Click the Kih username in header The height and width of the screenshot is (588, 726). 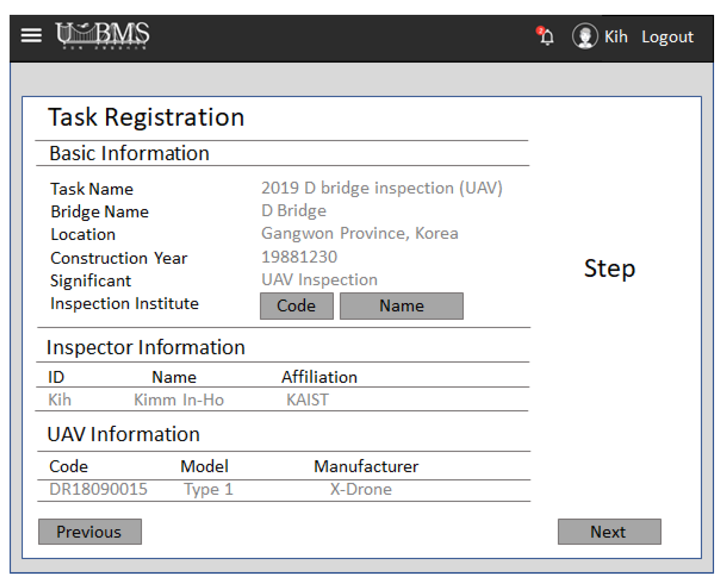[x=616, y=37]
